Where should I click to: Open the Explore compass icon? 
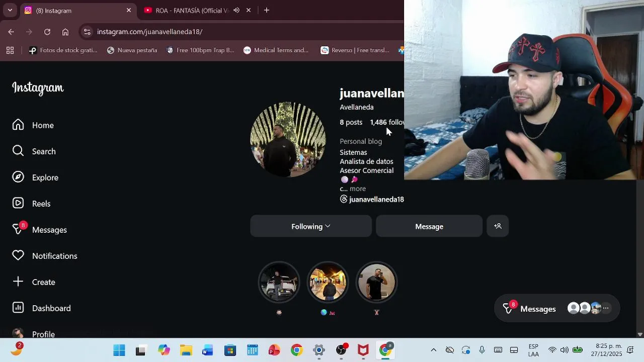(x=18, y=177)
